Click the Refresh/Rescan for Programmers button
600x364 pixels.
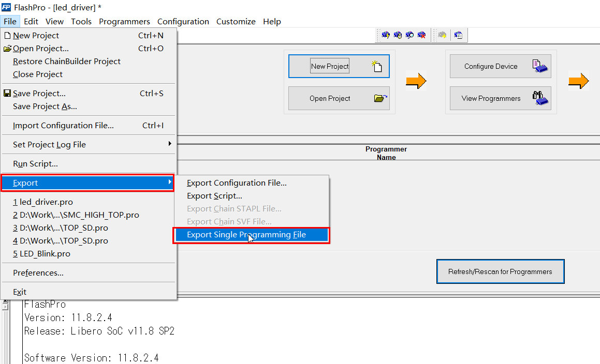(x=500, y=271)
